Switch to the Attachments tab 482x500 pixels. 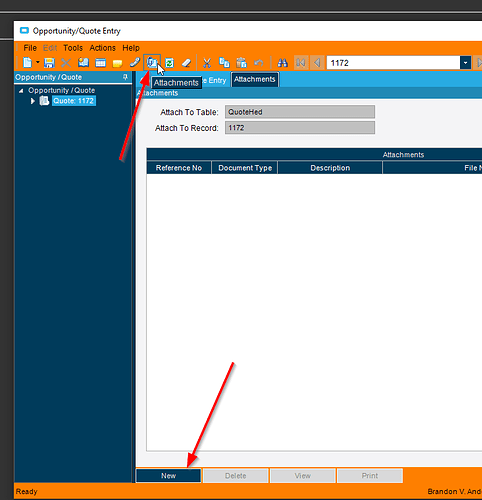tap(255, 79)
